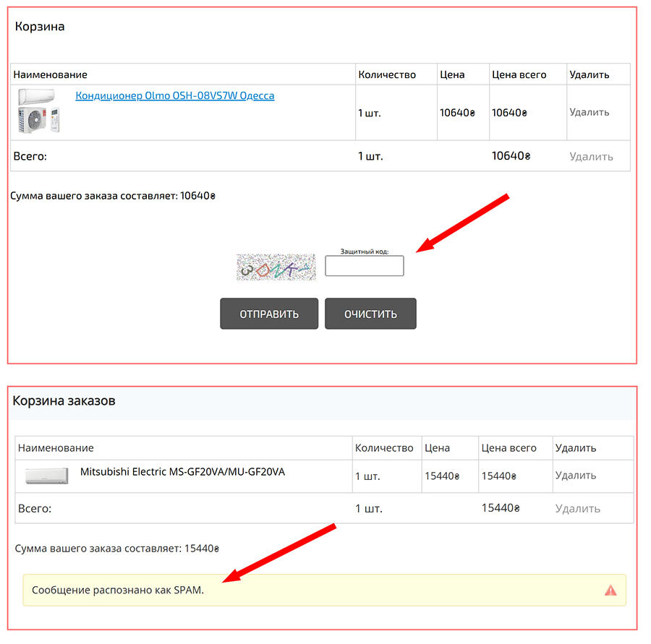651x644 pixels.
Task: Click Удалить in the Mitsubishi product row
Action: point(575,475)
